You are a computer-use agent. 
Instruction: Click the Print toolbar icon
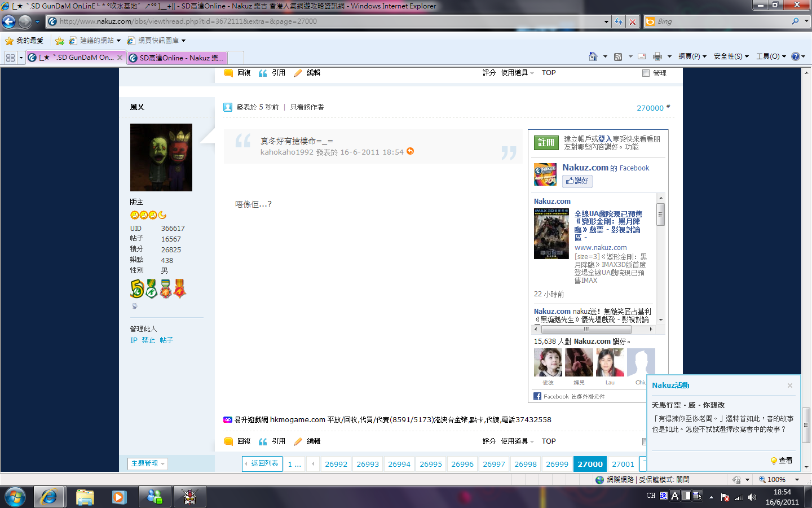pyautogui.click(x=657, y=56)
